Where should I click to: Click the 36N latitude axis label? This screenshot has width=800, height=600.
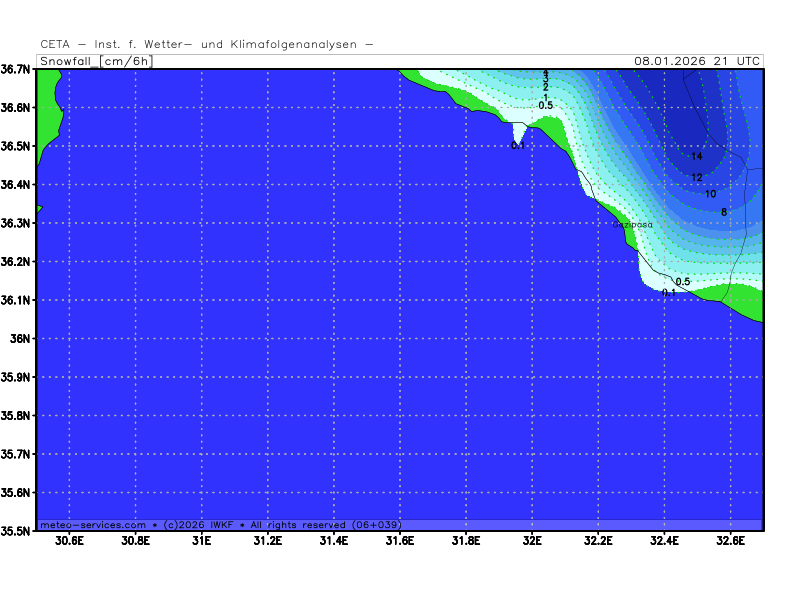(x=19, y=338)
